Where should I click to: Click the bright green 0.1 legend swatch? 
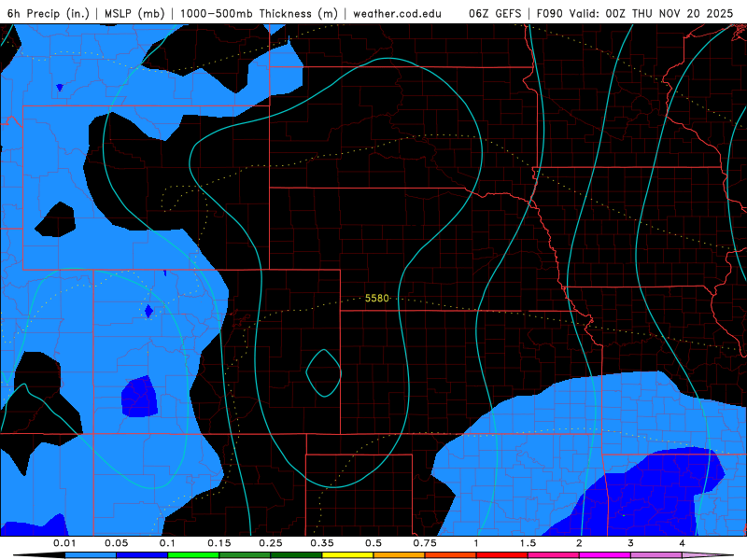pos(193,555)
